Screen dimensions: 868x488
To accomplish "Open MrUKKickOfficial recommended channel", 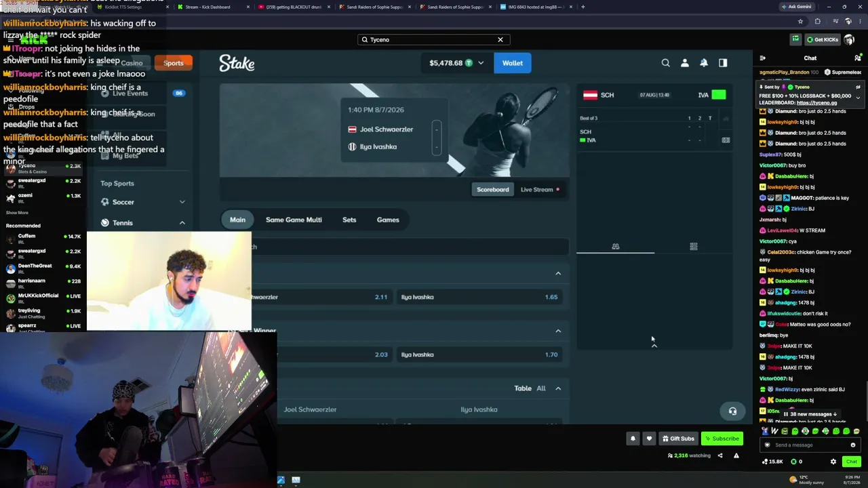I will (x=42, y=298).
